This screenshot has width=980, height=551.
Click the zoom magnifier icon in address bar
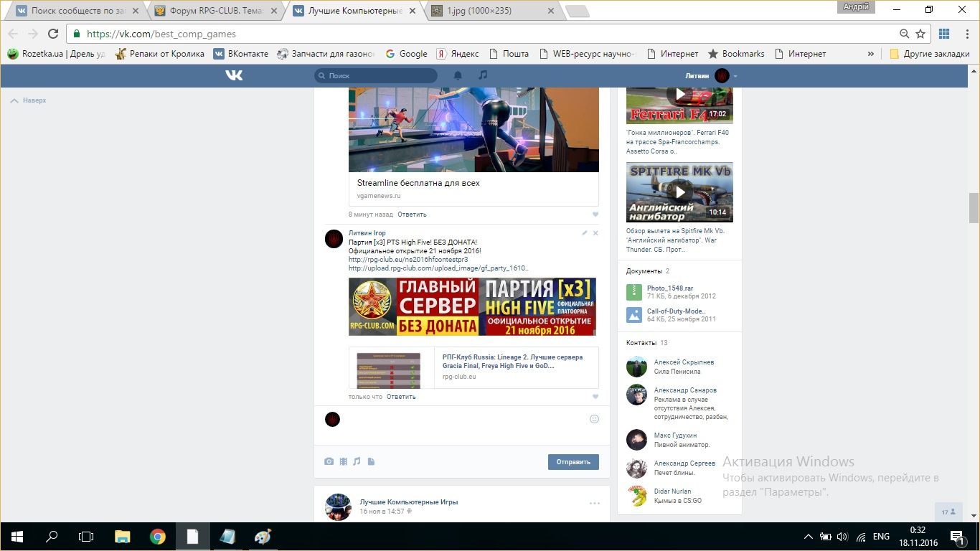(905, 34)
